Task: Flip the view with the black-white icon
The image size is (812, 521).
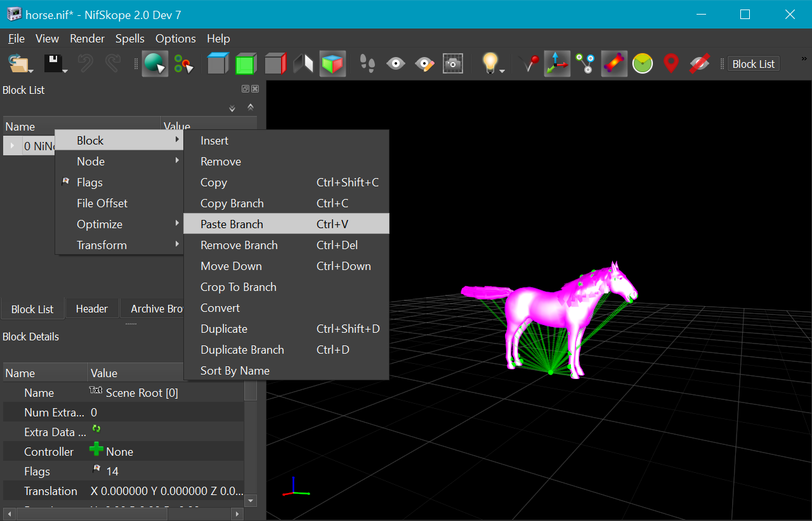Action: pos(303,63)
